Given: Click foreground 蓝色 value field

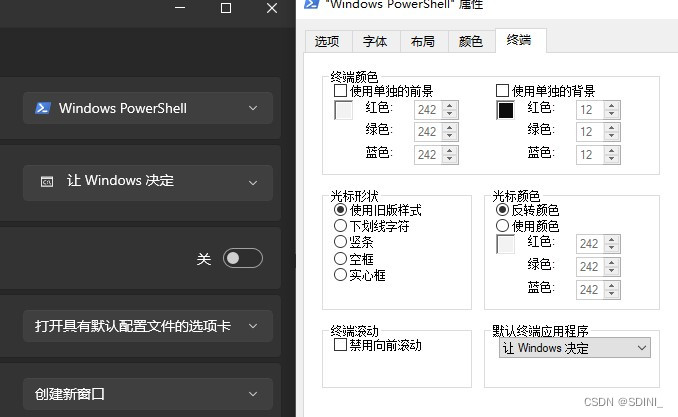Looking at the screenshot, I should click(428, 155).
